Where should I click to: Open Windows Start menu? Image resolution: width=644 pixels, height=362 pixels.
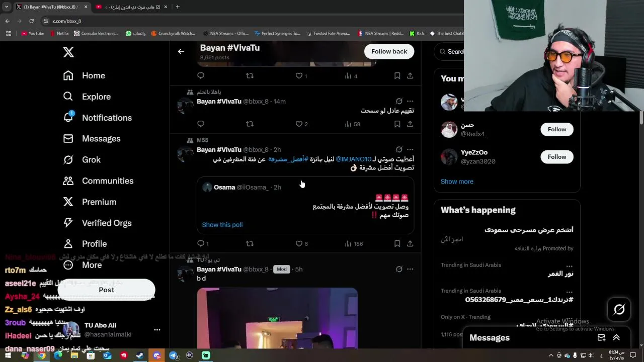click(8, 355)
